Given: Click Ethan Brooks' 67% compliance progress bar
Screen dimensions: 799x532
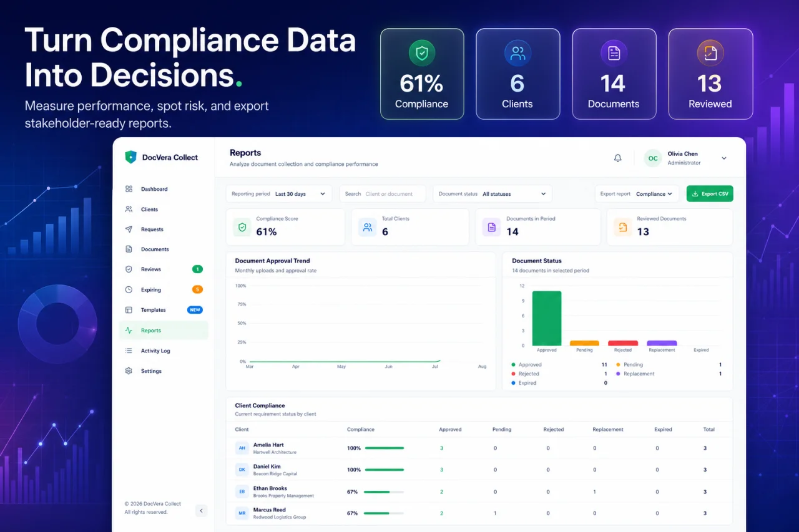Looking at the screenshot, I should (x=385, y=491).
